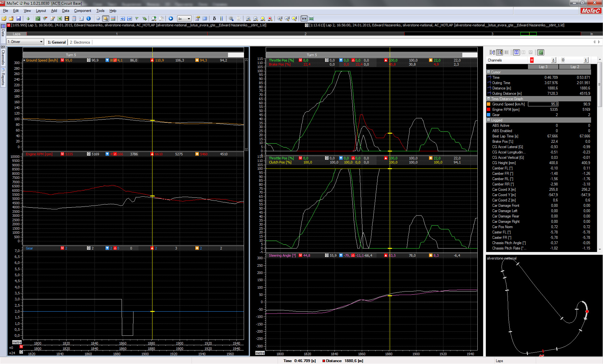Click the blue play button icon

pos(171,19)
